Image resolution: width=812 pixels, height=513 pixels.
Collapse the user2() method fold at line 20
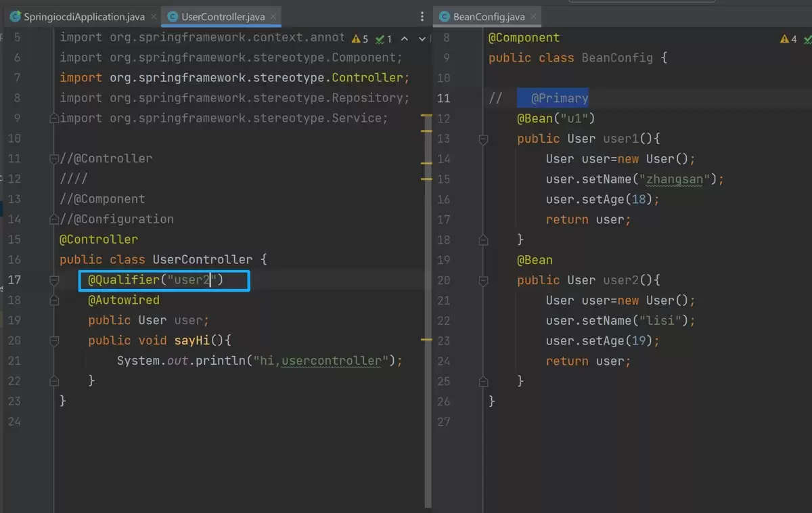(483, 280)
